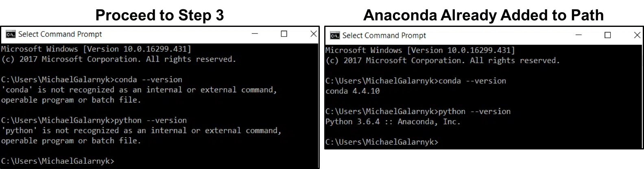Maximize the left Command Prompt window
Screen dimensions: 644x169
(x=284, y=34)
